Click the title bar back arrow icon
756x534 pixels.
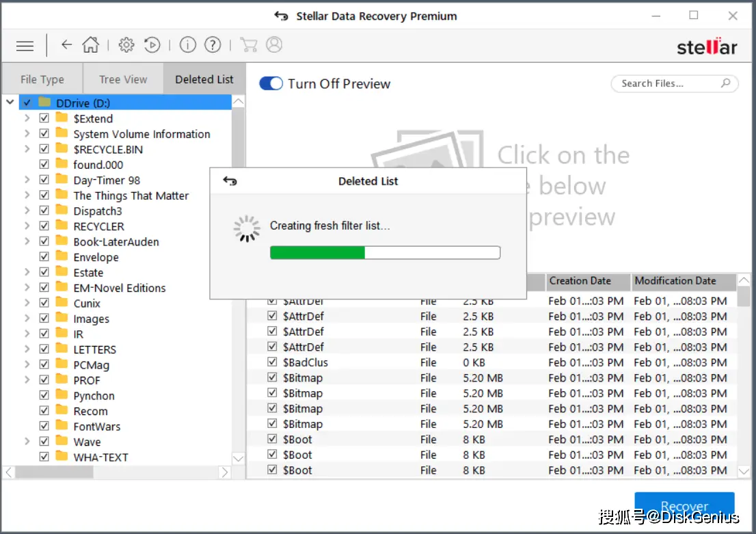(x=281, y=16)
